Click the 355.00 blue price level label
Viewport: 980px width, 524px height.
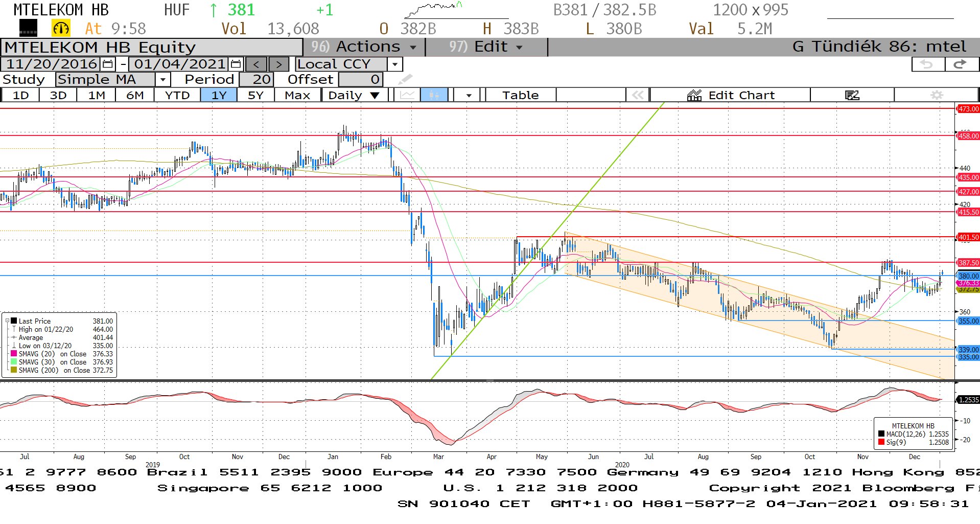968,321
